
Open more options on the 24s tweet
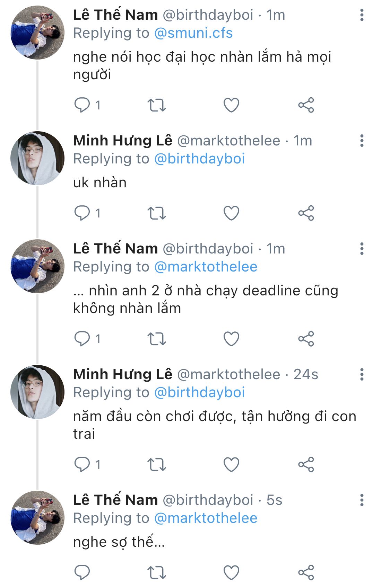pos(362,374)
